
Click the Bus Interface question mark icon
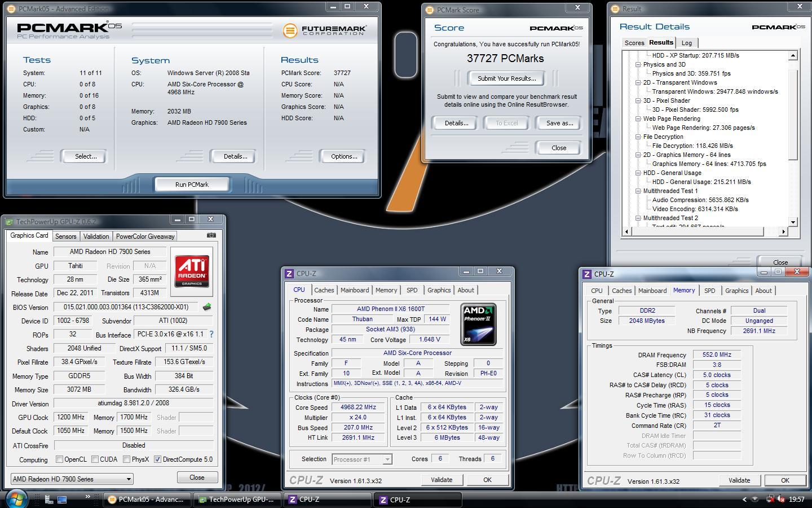(211, 334)
